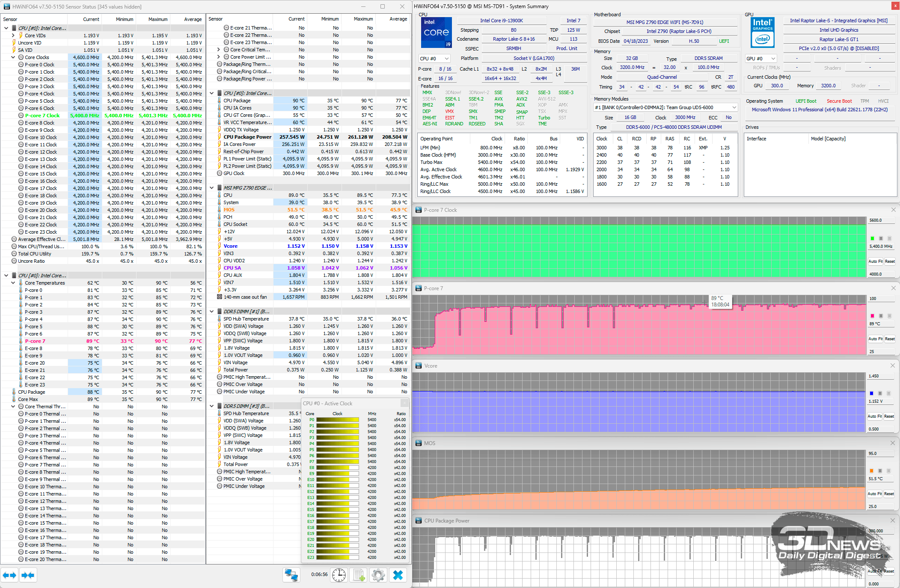The height and width of the screenshot is (588, 900).
Task: Start logging with the document-plus icon
Action: coord(359,575)
